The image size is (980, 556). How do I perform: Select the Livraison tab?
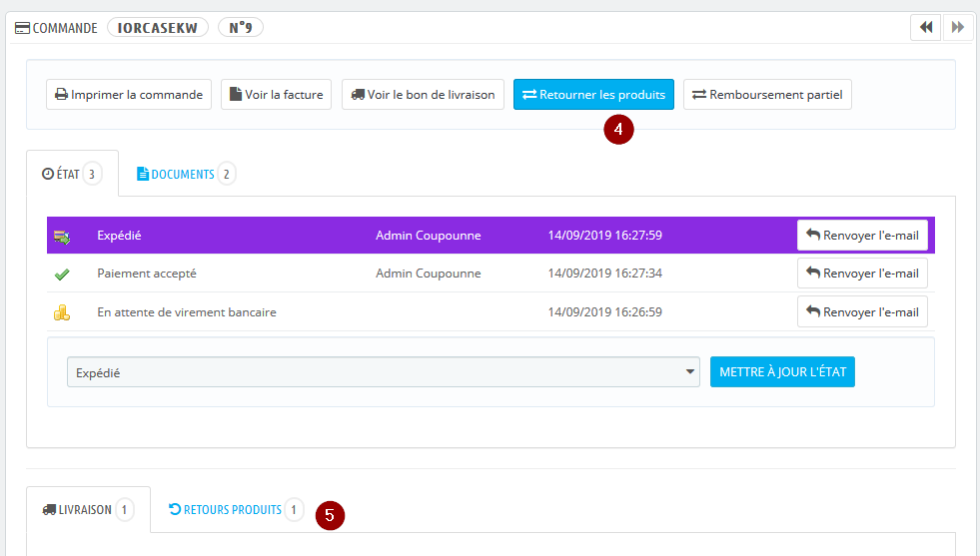pyautogui.click(x=88, y=510)
